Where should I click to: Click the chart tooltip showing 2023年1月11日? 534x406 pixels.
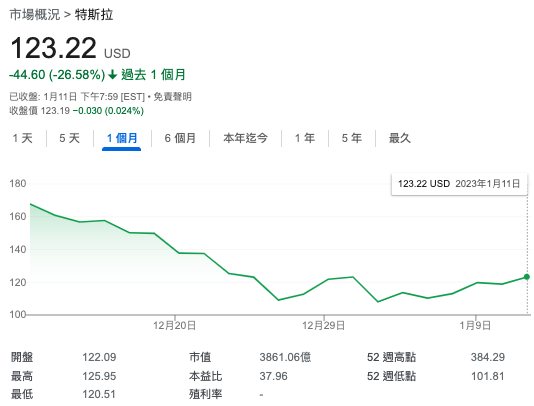click(459, 184)
